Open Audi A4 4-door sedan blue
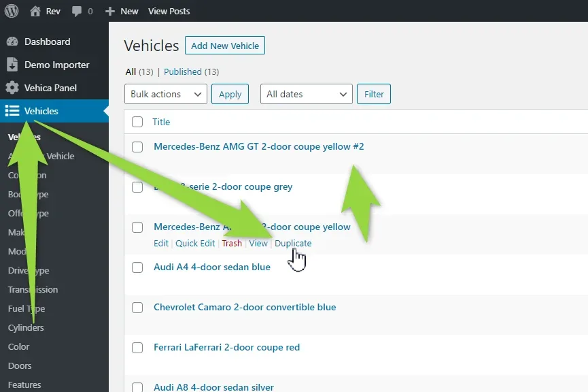 [x=212, y=267]
